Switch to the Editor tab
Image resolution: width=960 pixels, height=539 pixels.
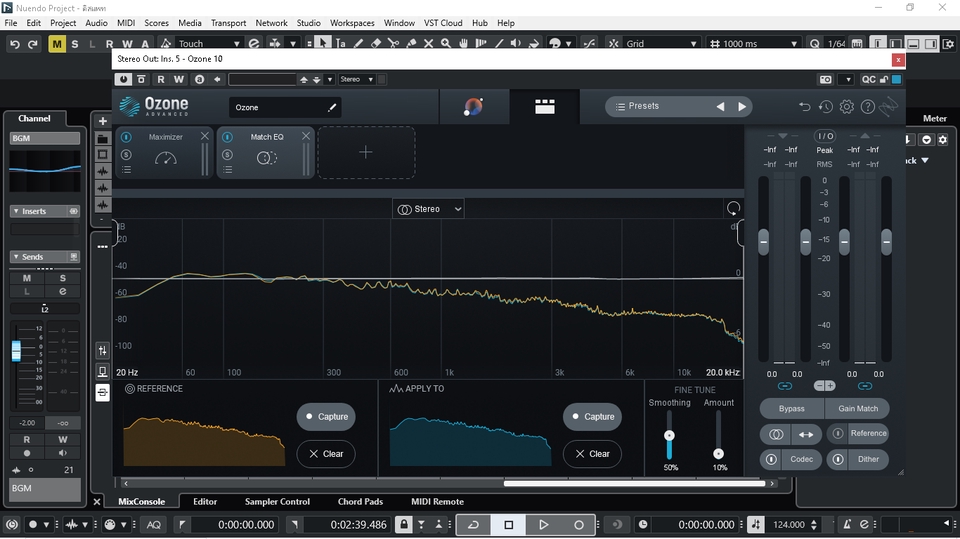point(205,501)
